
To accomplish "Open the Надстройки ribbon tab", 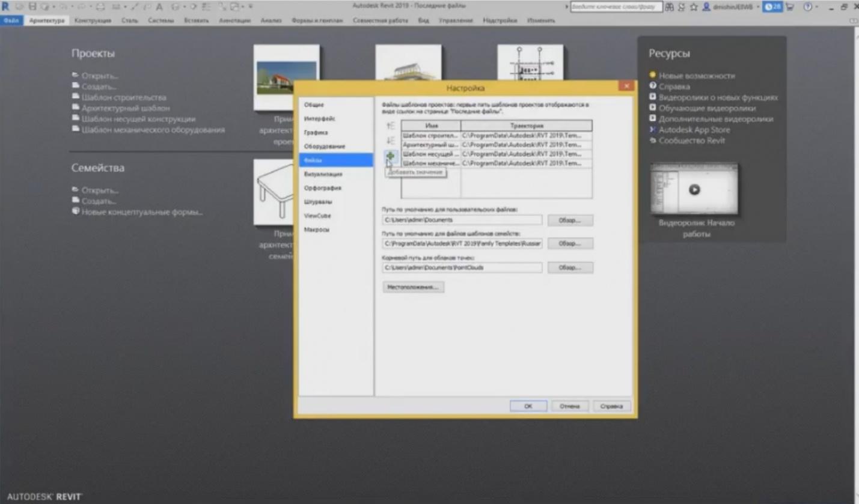I will click(x=500, y=20).
